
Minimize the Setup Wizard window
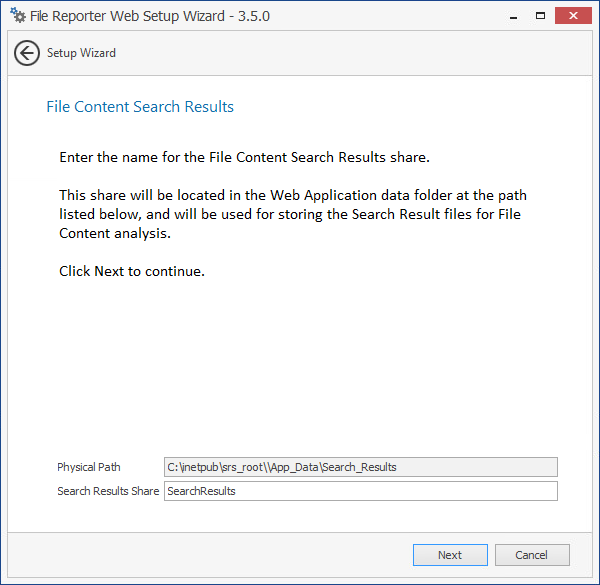(514, 16)
